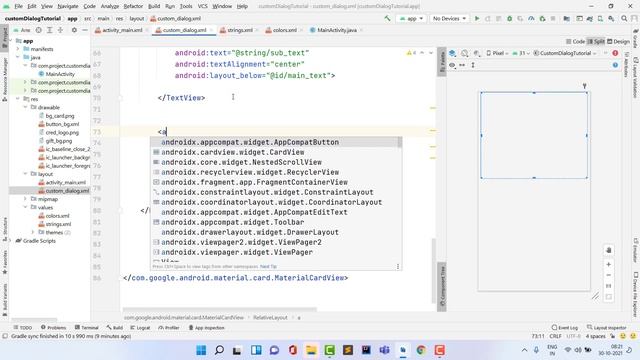Collapse the java folder
Image resolution: width=640 pixels, height=360 pixels.
coord(18,57)
